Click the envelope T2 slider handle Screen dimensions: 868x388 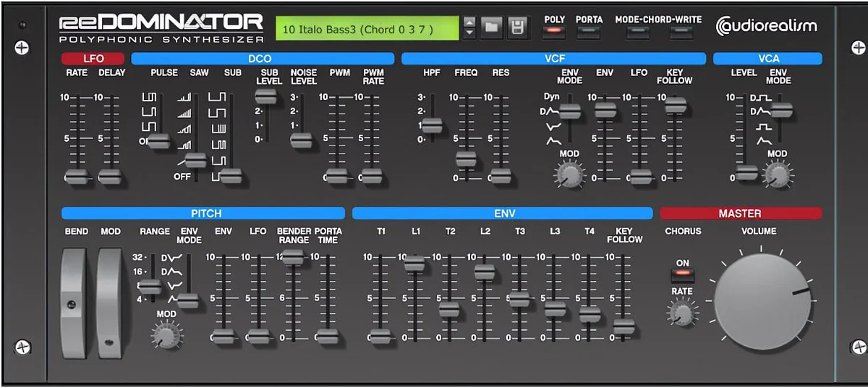click(449, 309)
